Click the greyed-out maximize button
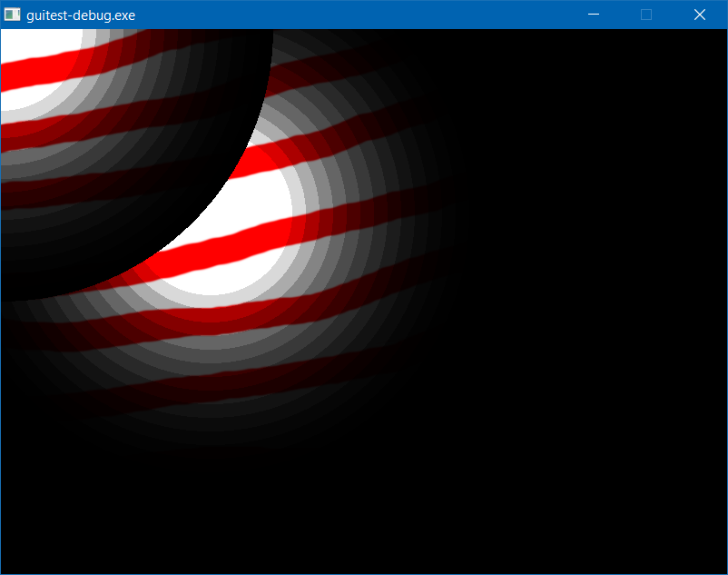Screen dimensions: 728x575 point(646,15)
